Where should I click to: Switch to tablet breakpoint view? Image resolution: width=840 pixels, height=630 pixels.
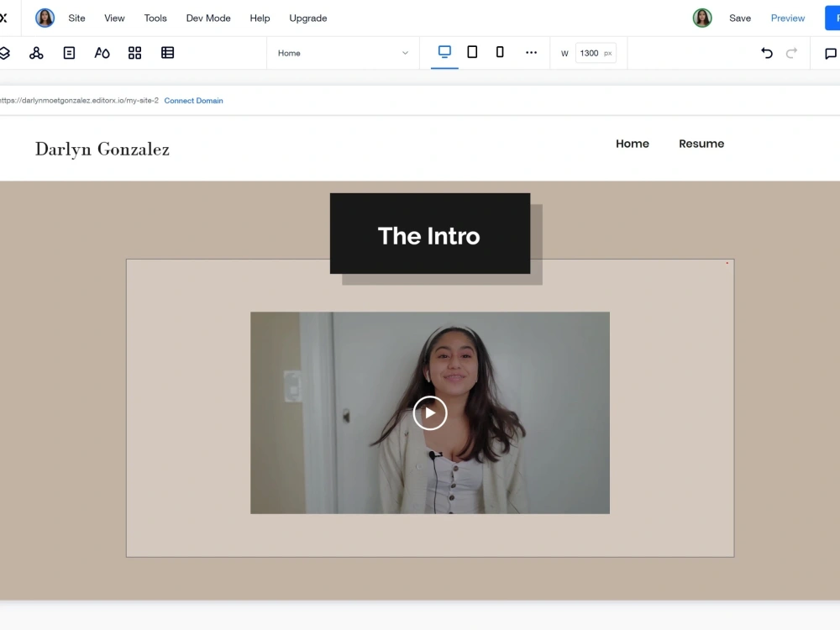point(472,52)
